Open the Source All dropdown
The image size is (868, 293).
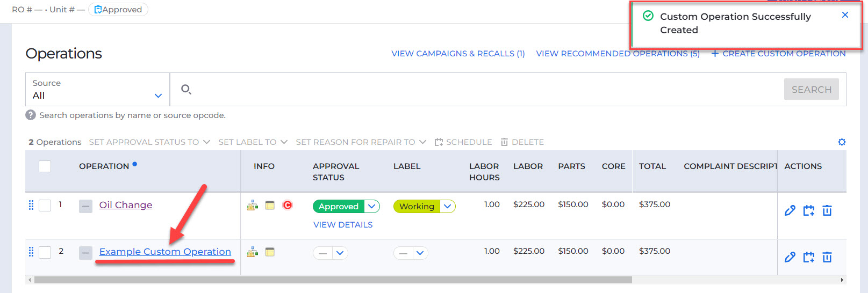pos(97,89)
